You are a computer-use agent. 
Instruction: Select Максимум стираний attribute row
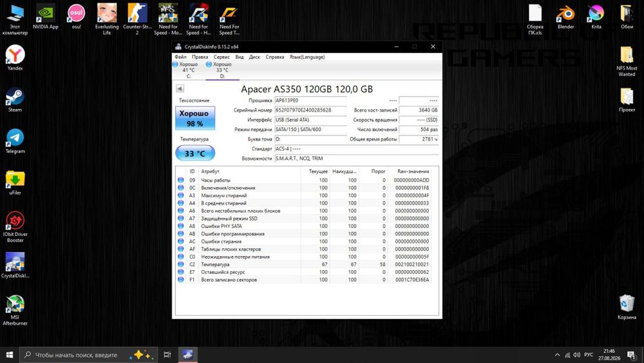pyautogui.click(x=304, y=195)
